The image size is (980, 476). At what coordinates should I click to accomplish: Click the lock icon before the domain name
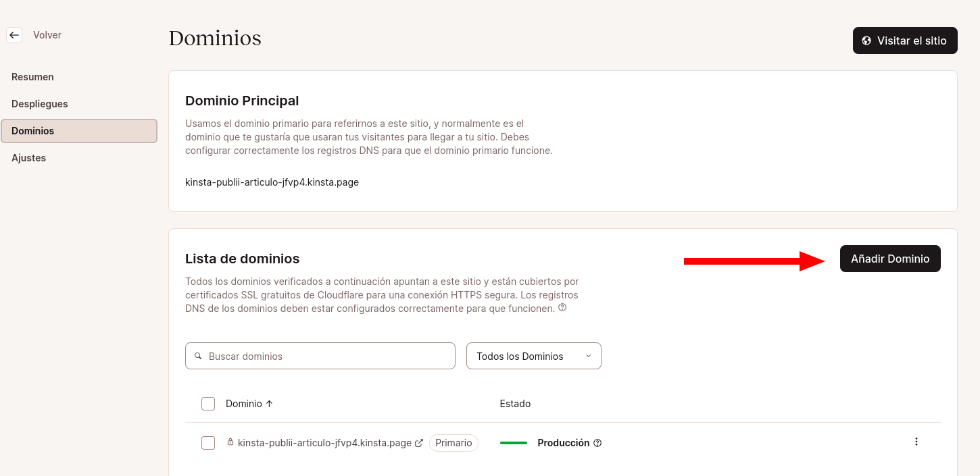[x=229, y=442]
